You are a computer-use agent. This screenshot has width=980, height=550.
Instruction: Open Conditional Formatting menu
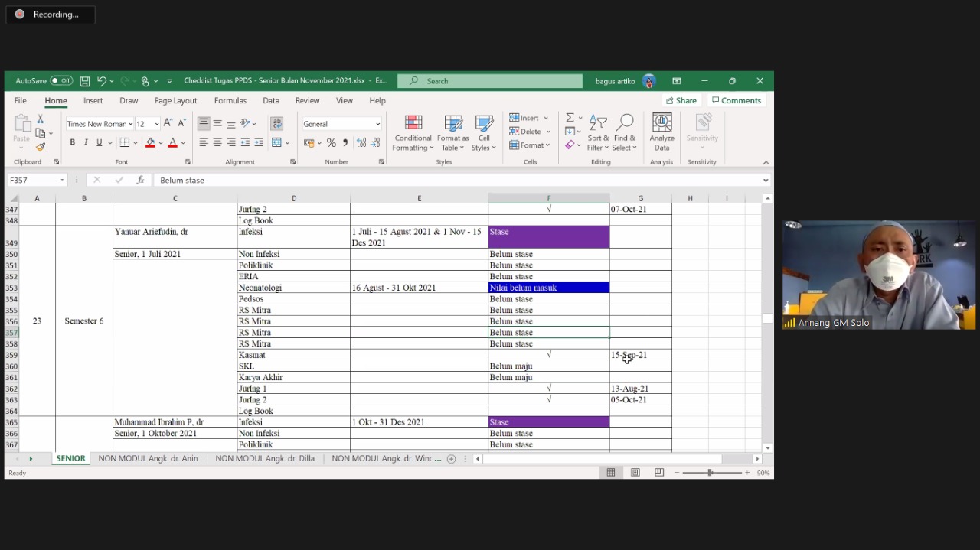413,132
